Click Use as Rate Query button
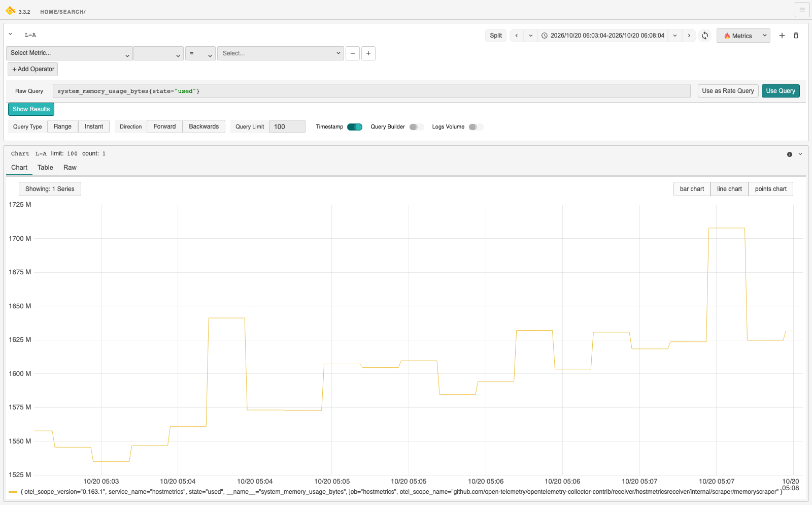812x508 pixels. click(728, 91)
